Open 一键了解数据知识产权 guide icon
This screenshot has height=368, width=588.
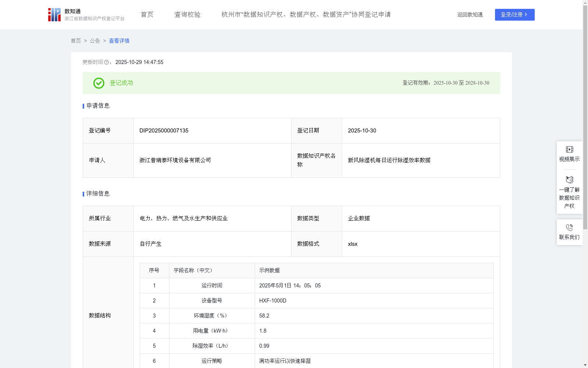click(569, 180)
